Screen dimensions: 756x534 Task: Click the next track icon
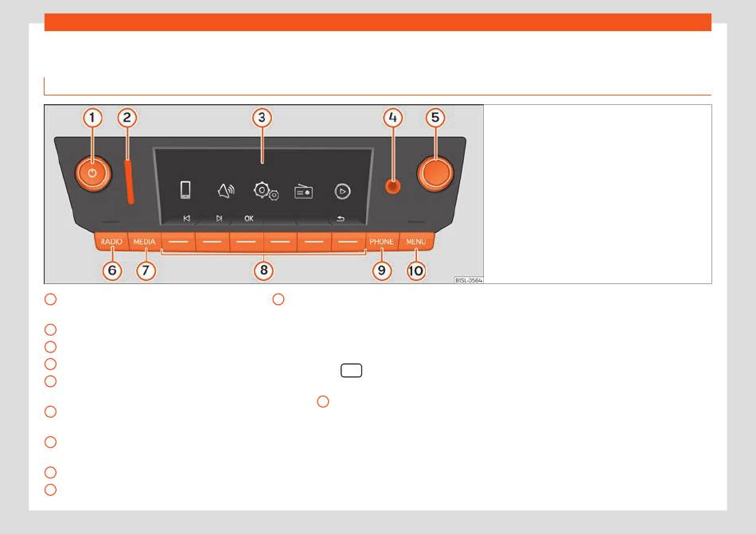(220, 218)
